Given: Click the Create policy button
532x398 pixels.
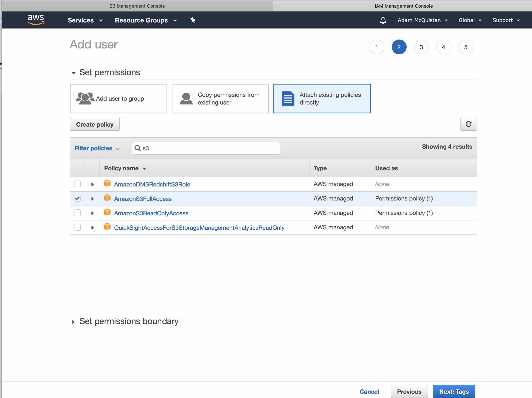Looking at the screenshot, I should tap(95, 124).
